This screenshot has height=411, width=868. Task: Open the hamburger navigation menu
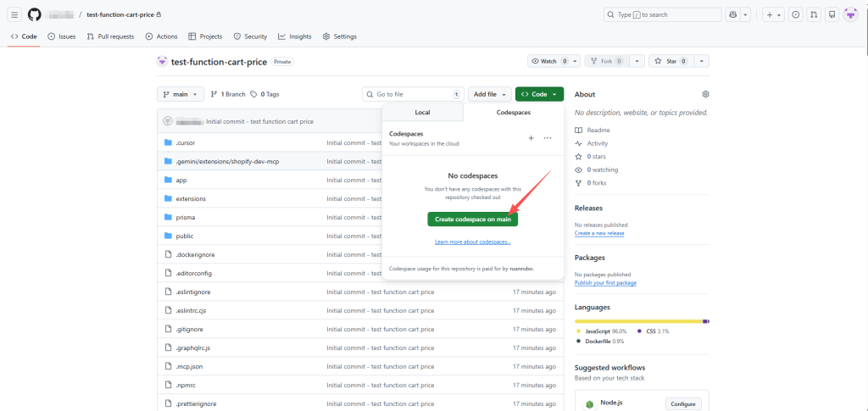tap(15, 14)
